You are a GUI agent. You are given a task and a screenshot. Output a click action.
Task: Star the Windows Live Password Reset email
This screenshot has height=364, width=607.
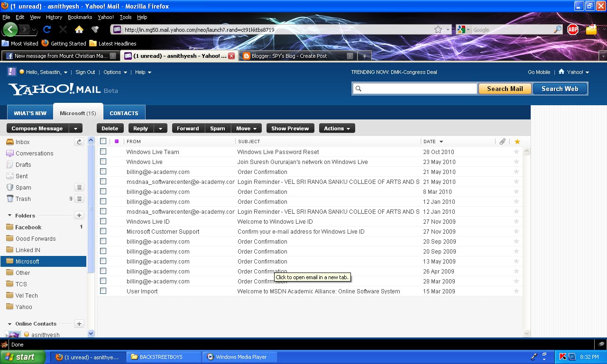tap(516, 152)
